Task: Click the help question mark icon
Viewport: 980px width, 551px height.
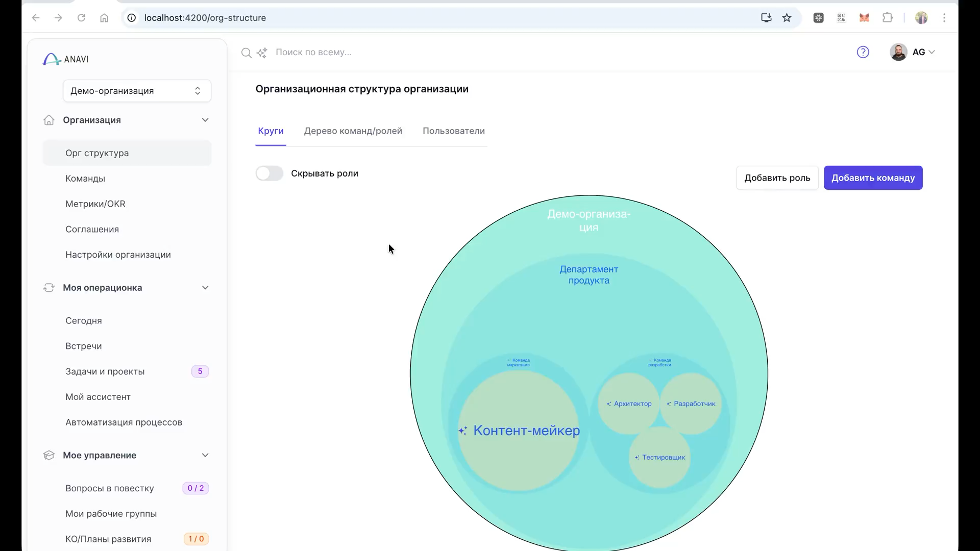Action: pyautogui.click(x=863, y=52)
